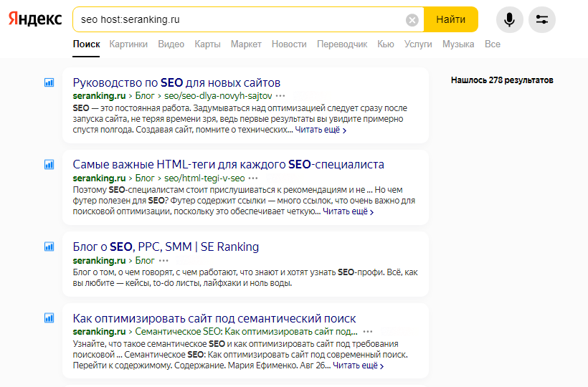The width and height of the screenshot is (588, 387).
Task: Click Читать ещё in HTML-теги result snippet
Action: 348,211
